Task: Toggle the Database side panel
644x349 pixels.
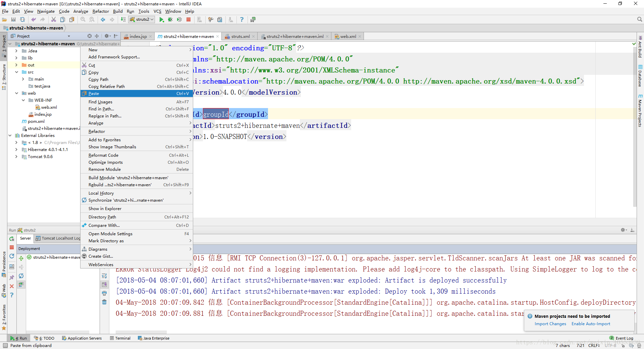Action: click(x=640, y=76)
